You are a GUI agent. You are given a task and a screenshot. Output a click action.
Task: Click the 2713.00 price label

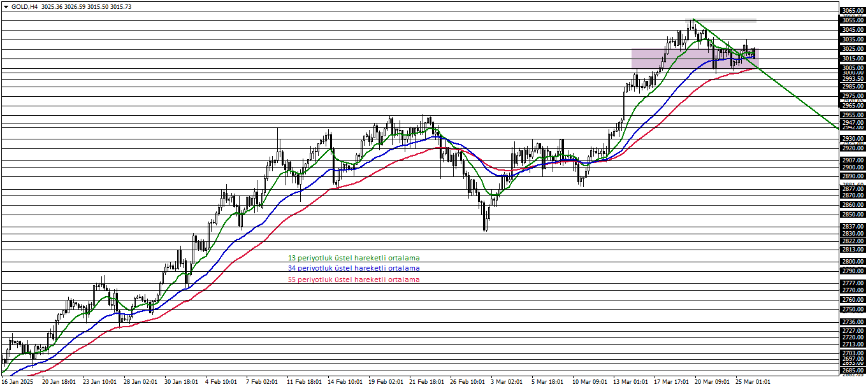pyautogui.click(x=853, y=344)
